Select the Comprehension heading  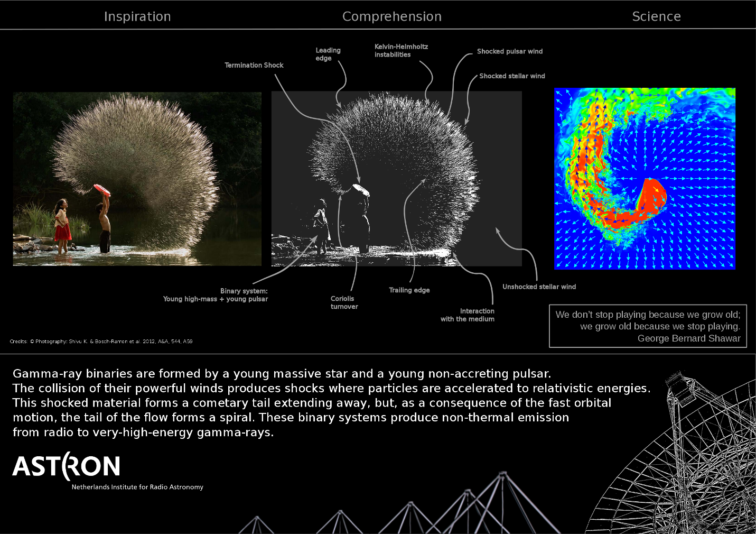[391, 16]
